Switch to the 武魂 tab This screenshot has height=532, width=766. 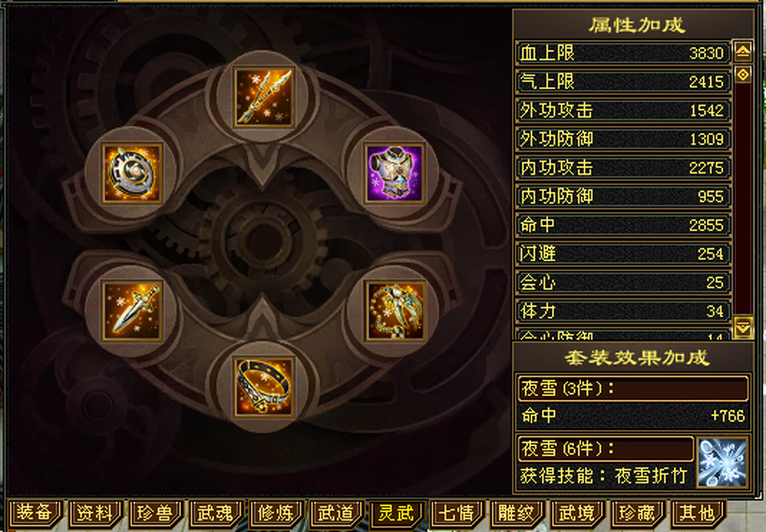(x=216, y=513)
